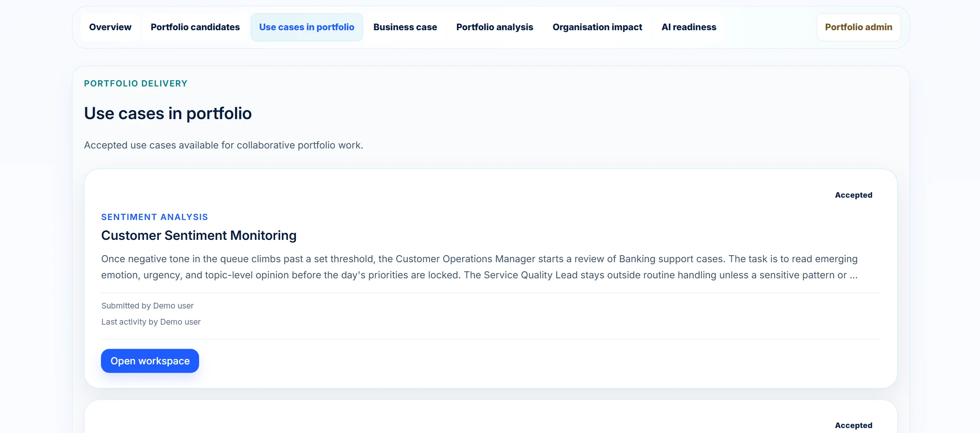The image size is (980, 433).
Task: Click the Accepted use cases subtitle text
Action: (223, 145)
